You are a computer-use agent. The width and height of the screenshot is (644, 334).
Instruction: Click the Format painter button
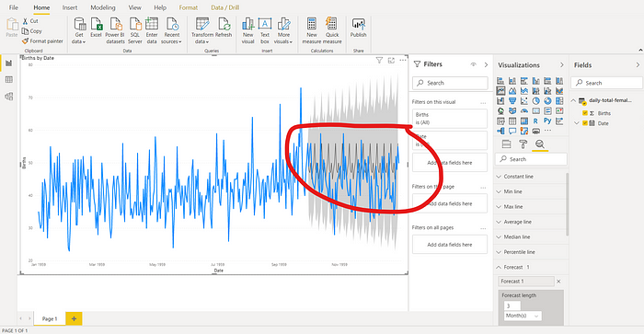[x=42, y=41]
